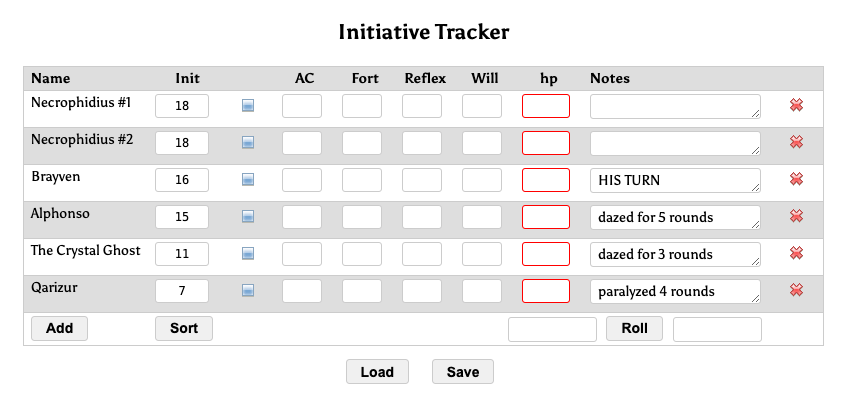Click the Add button
The image size is (847, 399).
coord(59,328)
